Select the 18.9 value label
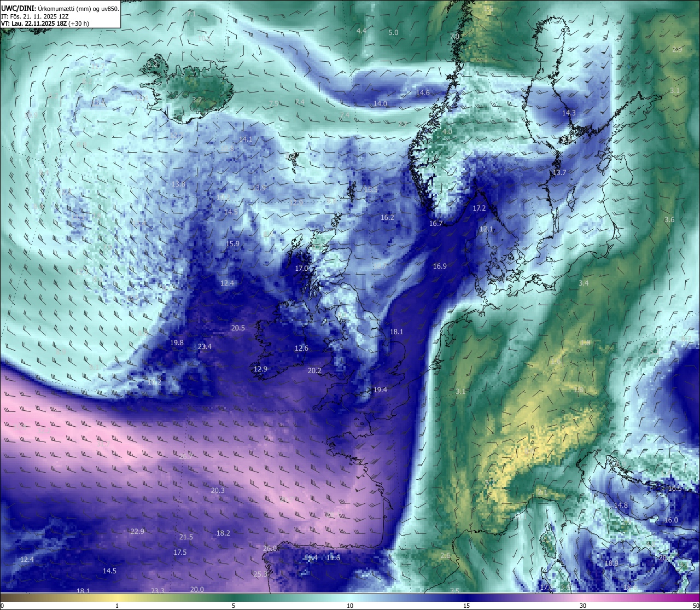 point(611,563)
